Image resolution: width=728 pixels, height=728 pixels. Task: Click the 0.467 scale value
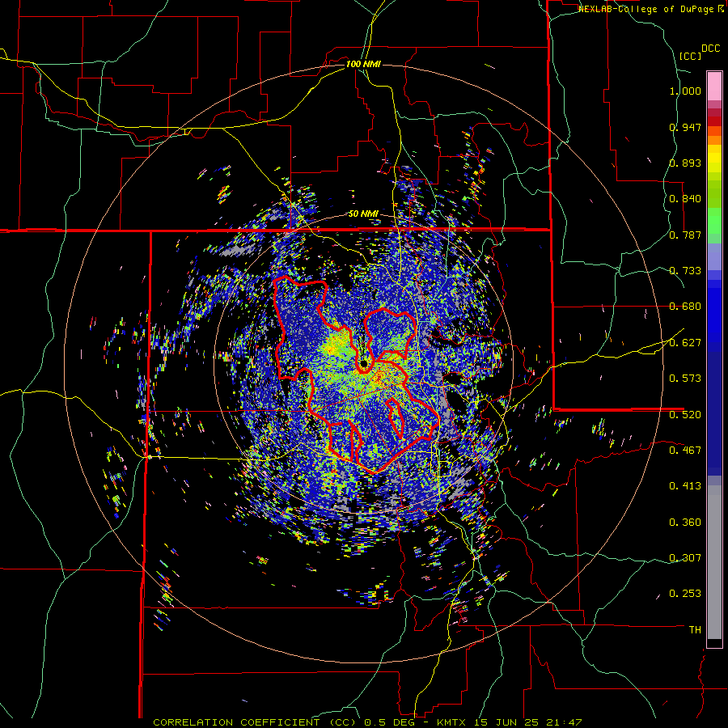[x=685, y=451]
